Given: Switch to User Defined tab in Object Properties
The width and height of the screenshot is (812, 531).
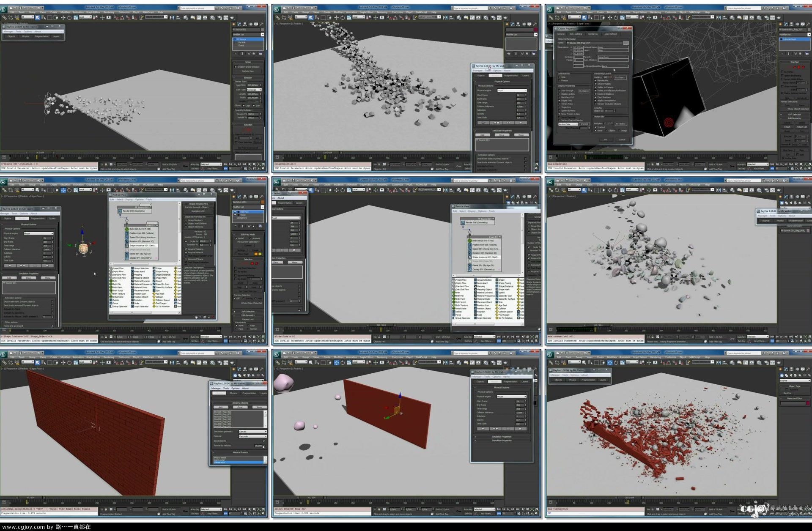Looking at the screenshot, I should click(611, 34).
